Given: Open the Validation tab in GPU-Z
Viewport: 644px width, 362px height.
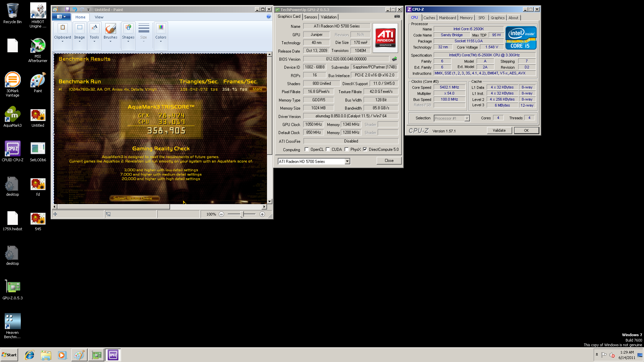Looking at the screenshot, I should pos(328,17).
